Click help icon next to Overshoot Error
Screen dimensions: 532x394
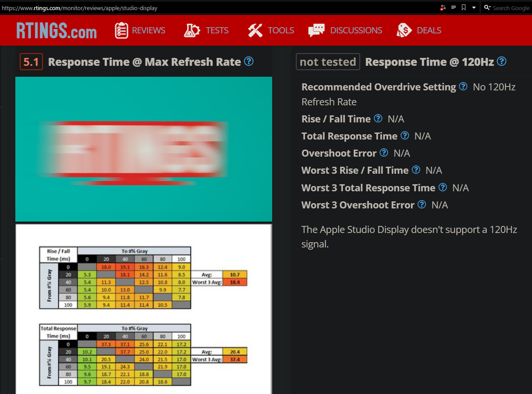384,153
